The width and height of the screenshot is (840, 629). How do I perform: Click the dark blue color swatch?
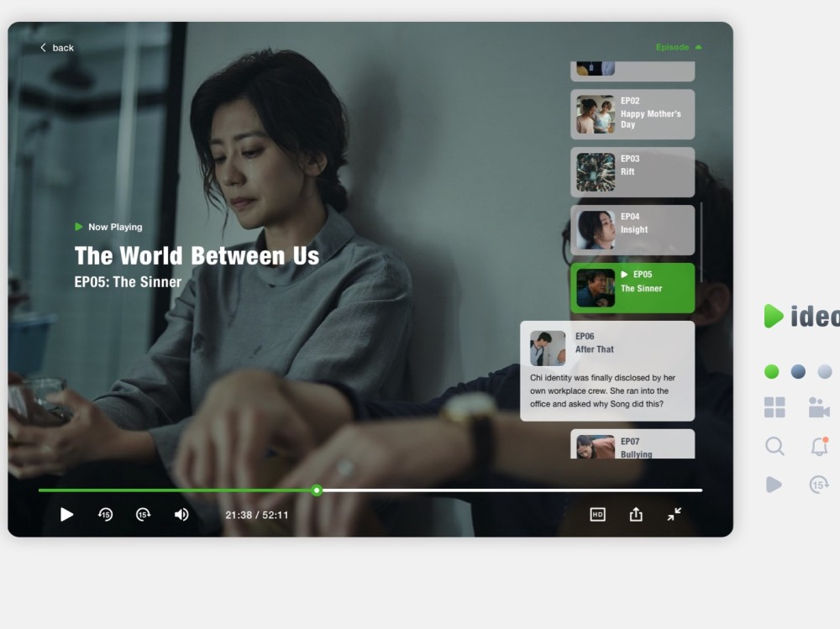[x=798, y=371]
